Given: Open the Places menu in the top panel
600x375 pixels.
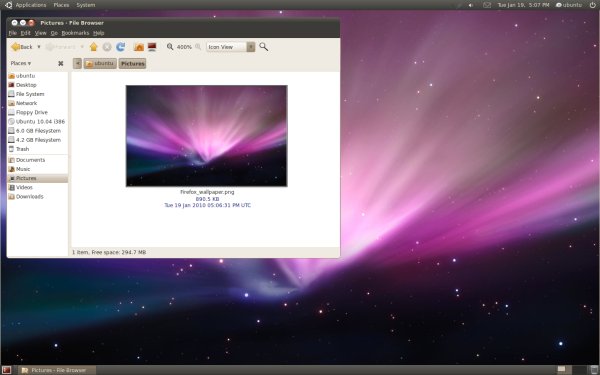Looking at the screenshot, I should [x=61, y=5].
